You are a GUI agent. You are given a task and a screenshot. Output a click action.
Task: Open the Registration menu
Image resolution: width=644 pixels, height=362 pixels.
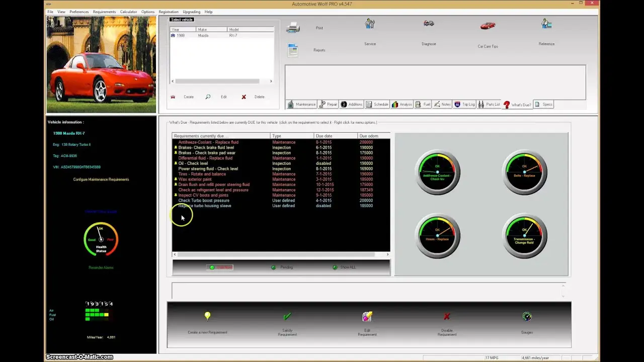[x=169, y=12]
